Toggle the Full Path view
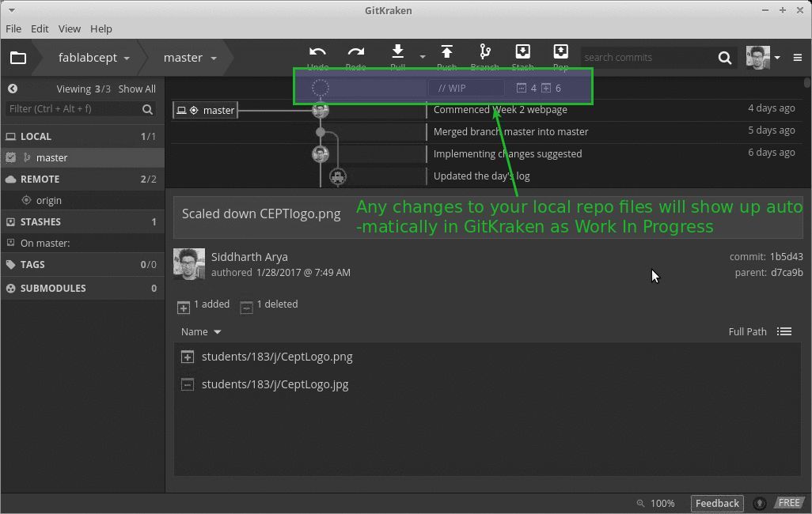812x514 pixels. (747, 332)
